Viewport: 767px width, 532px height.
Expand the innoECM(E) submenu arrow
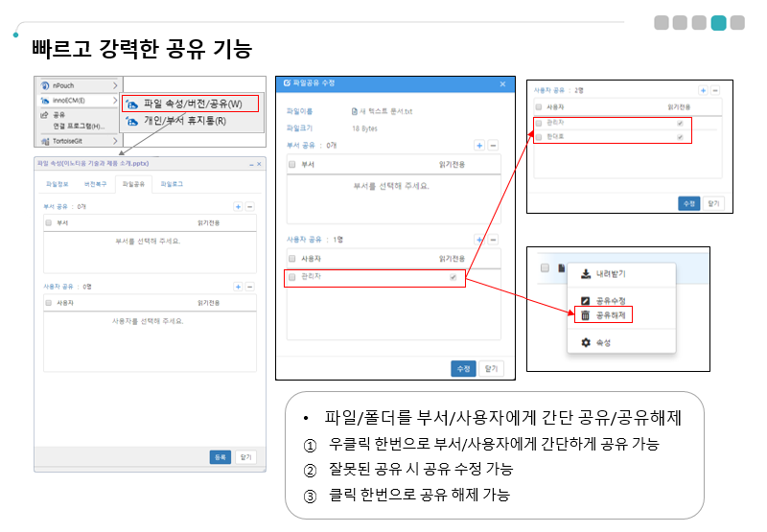[115, 100]
